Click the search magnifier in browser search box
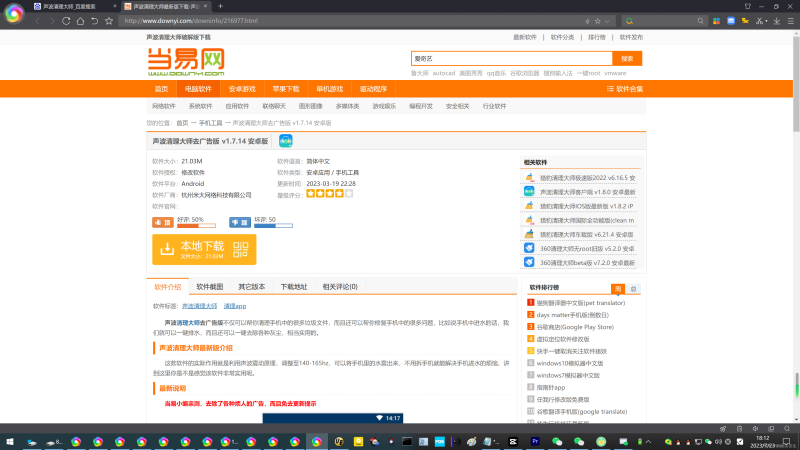Viewport: 800px width, 450px height. pos(701,21)
